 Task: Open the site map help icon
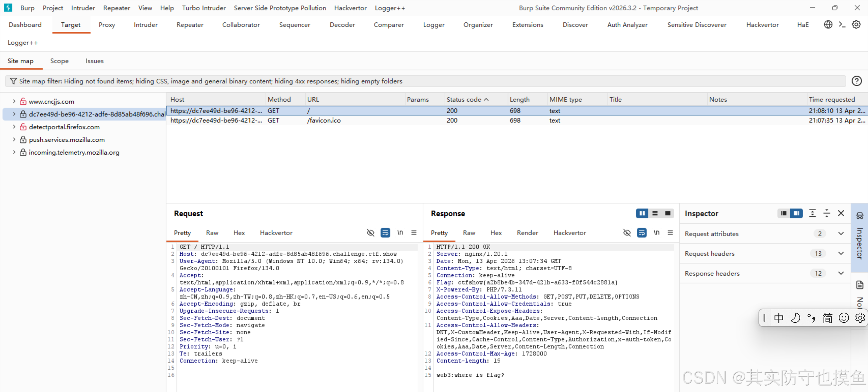click(x=856, y=81)
